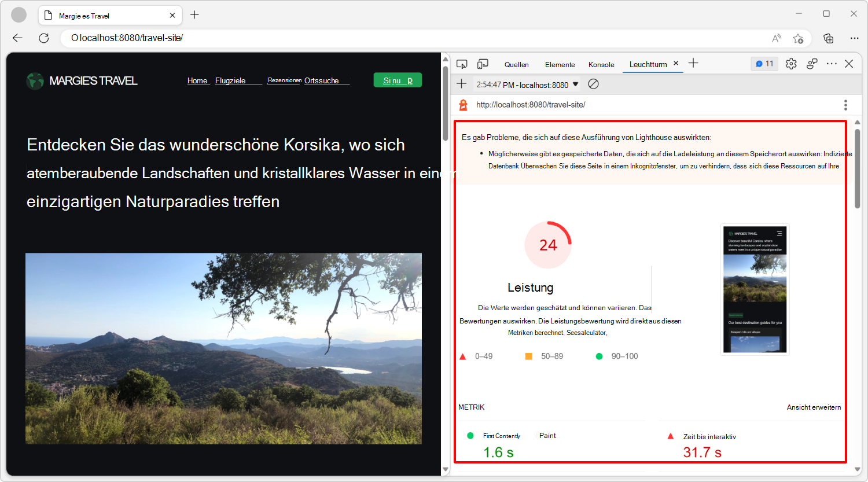Open the kebab menu next to the report URL

[845, 105]
